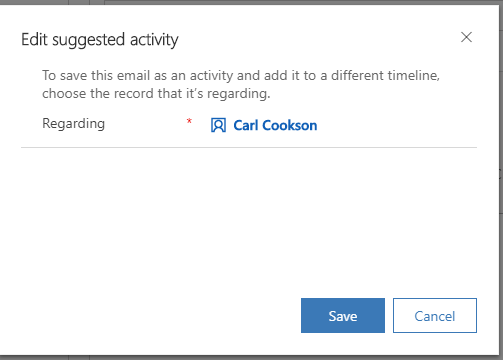Select the Carl Cookson Regarding value
Viewport: 503px width, 360px height.
(275, 125)
